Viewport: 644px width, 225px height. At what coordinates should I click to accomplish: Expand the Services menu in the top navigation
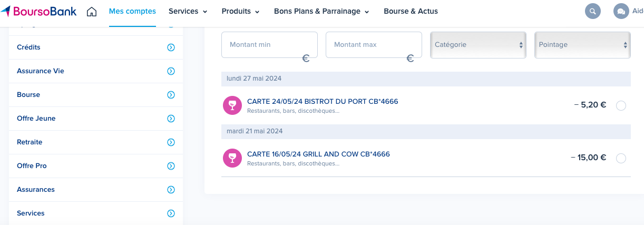188,11
